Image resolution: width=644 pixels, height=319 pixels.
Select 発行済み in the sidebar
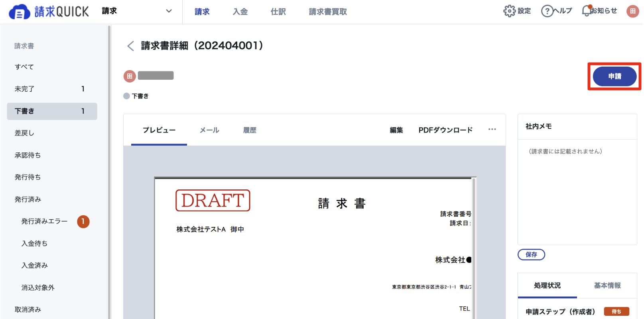coord(52,199)
